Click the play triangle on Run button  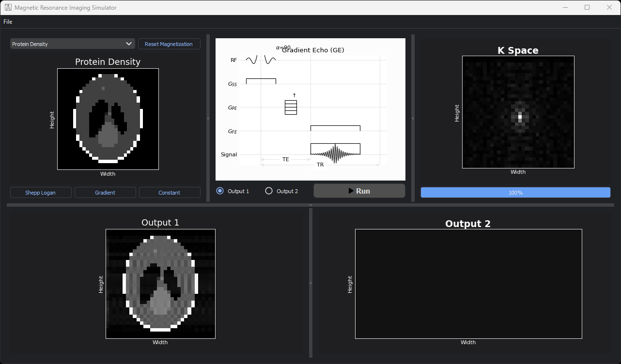[351, 191]
